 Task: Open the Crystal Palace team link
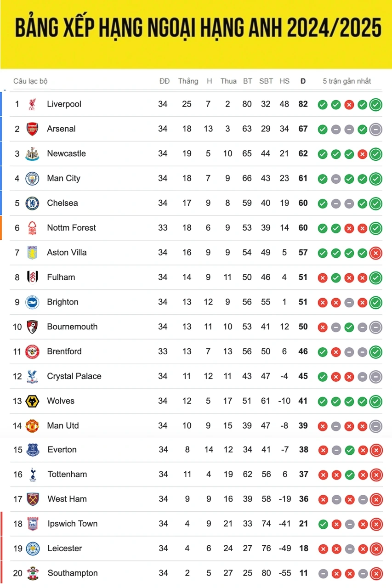point(74,376)
